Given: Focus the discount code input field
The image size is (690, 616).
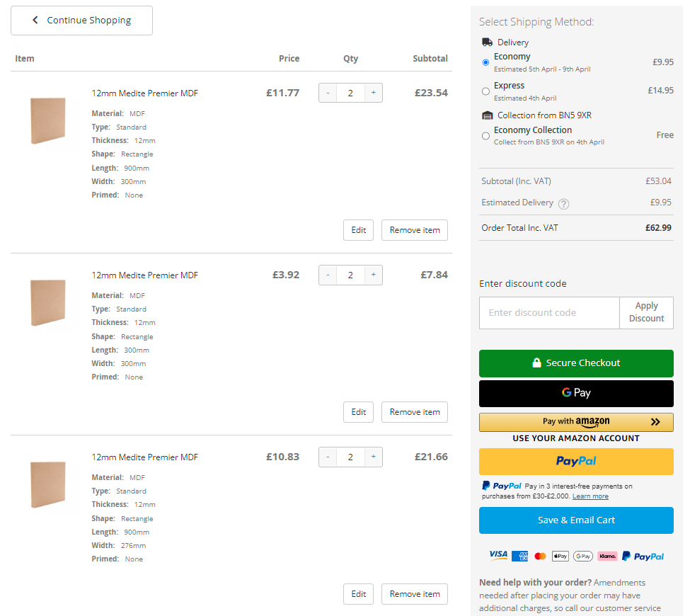Looking at the screenshot, I should coord(549,313).
